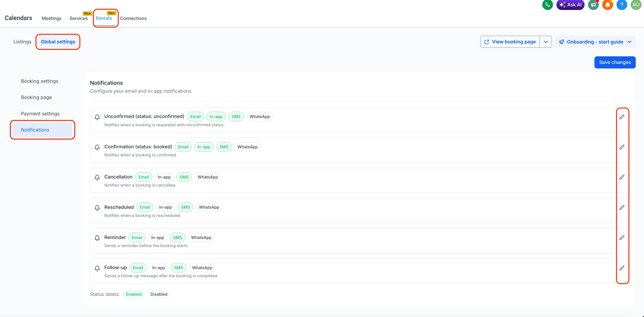This screenshot has width=644, height=317.
Task: Click the bell icon beside Follow-up
Action: click(x=97, y=268)
